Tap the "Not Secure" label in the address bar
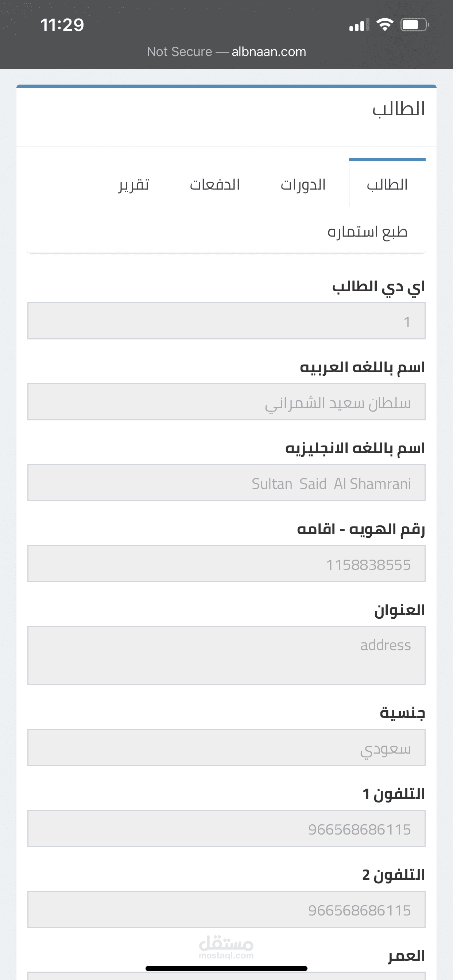Screen dimensions: 453x980 pos(179,51)
